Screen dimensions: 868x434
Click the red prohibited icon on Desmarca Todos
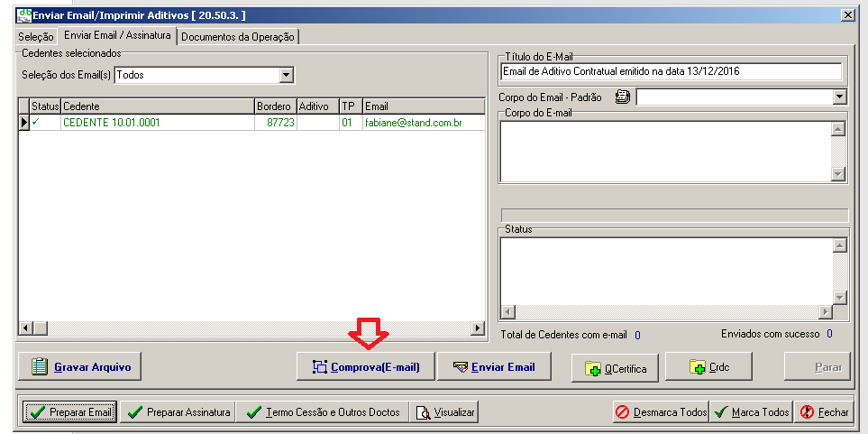tap(623, 412)
